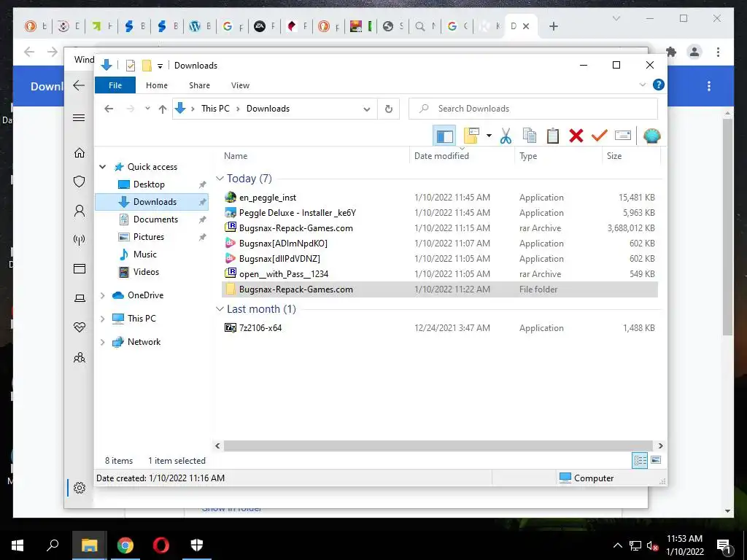The height and width of the screenshot is (560, 747).
Task: Click the envelope E-mail toolbar icon
Action: [623, 136]
